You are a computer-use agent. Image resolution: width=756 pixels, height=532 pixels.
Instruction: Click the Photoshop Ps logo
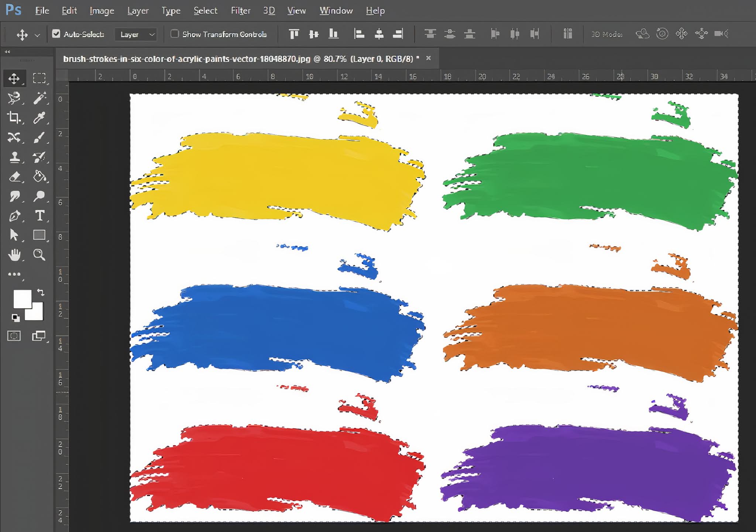coord(14,10)
